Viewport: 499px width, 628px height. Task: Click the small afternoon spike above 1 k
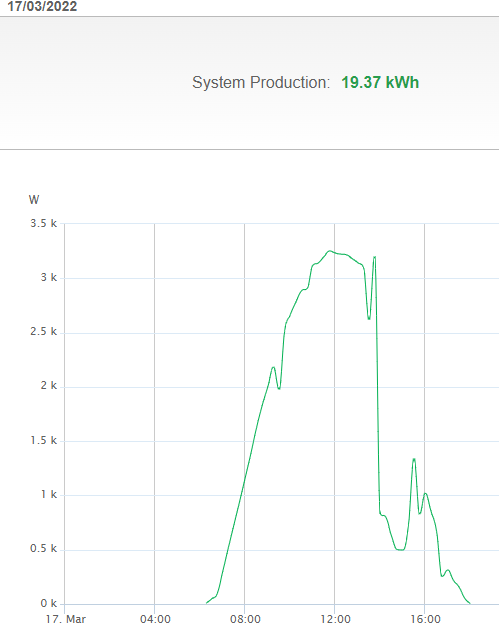point(414,459)
